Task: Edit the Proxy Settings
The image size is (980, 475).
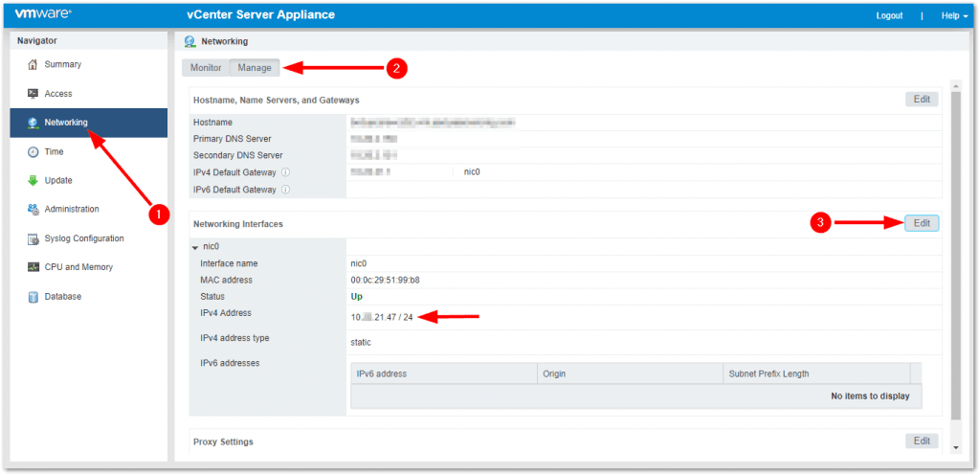Action: tap(922, 441)
